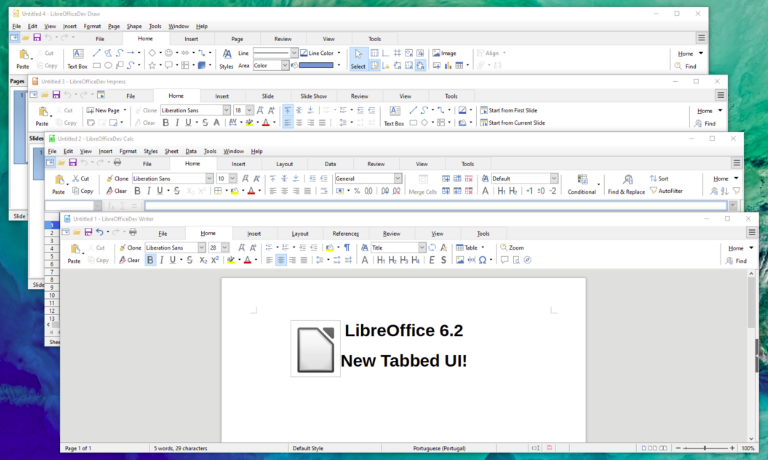
Task: Click AutoFilter in the Calc window
Action: point(666,191)
